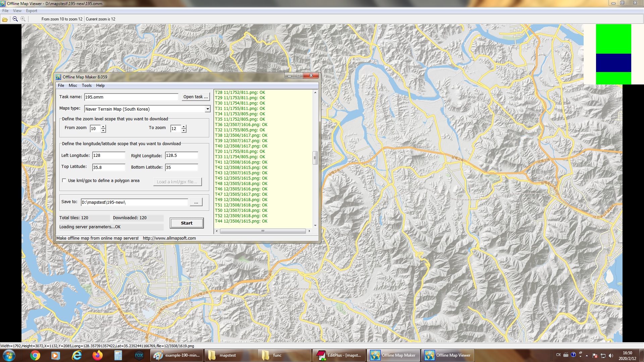Focus the Right Longitude field
The image size is (644, 362).
pyautogui.click(x=181, y=156)
